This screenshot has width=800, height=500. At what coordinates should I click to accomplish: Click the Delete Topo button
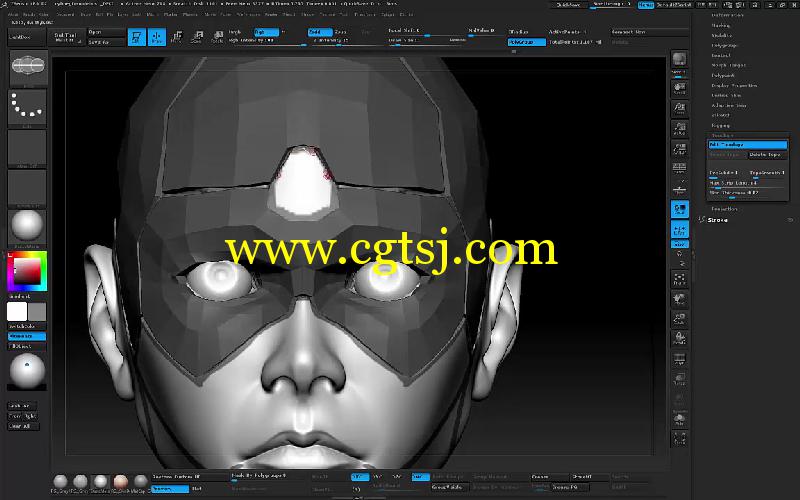coord(766,154)
